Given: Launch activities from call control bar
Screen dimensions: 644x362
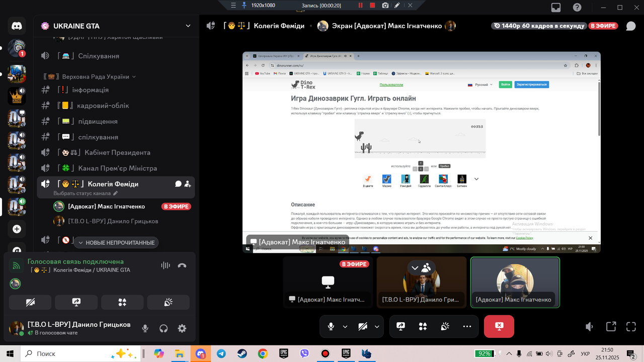Looking at the screenshot, I should (x=423, y=326).
